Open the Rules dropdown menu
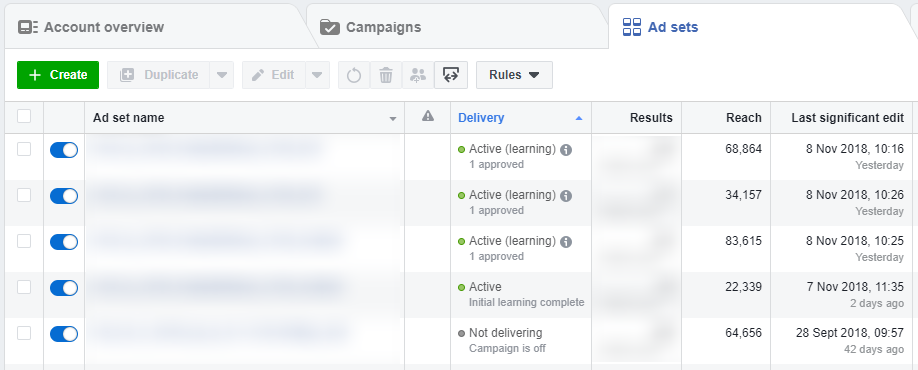The image size is (918, 370). [514, 75]
